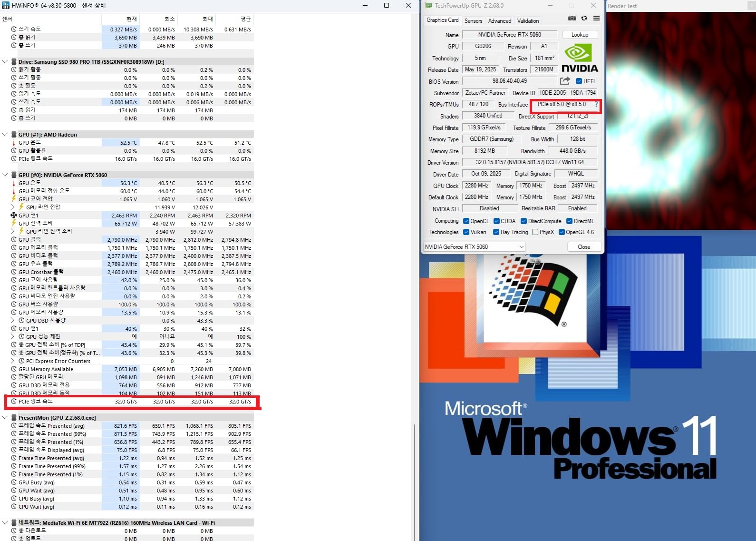Open the NVIDIA GeForce RTX 5060 GPU dropdown

474,246
